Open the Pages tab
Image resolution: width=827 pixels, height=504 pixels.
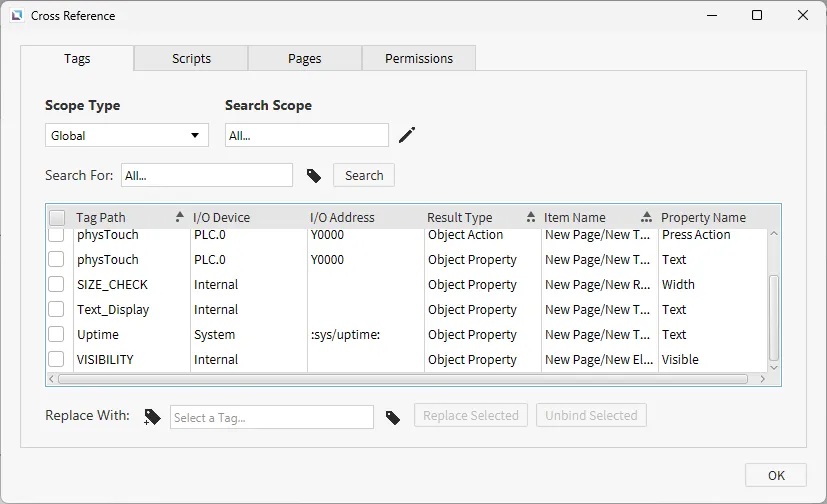305,59
